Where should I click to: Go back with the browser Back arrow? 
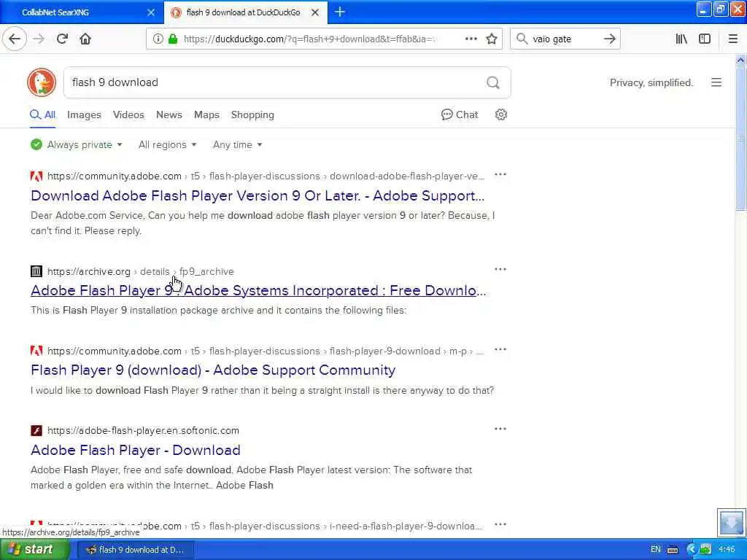15,39
